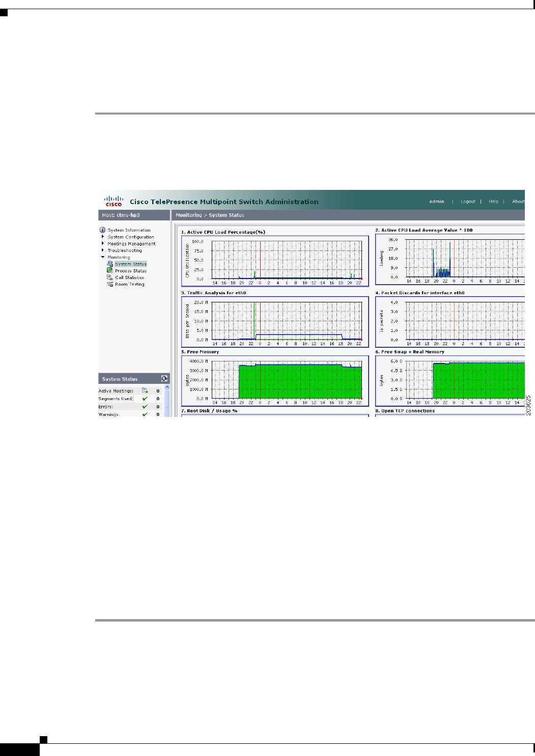Screen dimensions: 535x756
Task: Click the 'Segments Used:' label
Action: (116, 399)
